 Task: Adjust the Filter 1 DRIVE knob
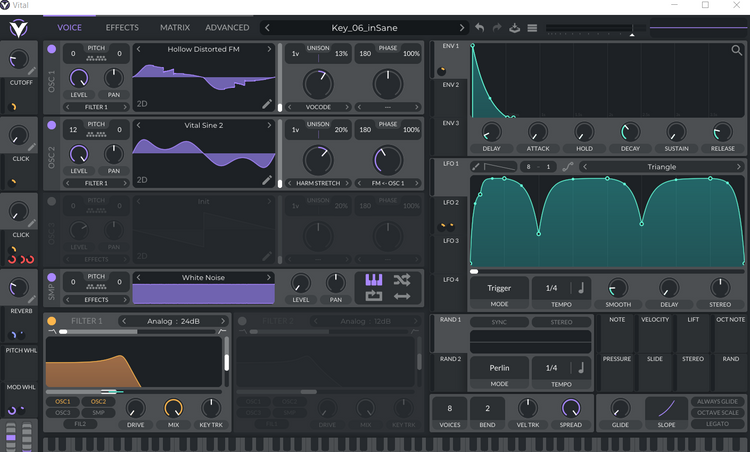(135, 408)
